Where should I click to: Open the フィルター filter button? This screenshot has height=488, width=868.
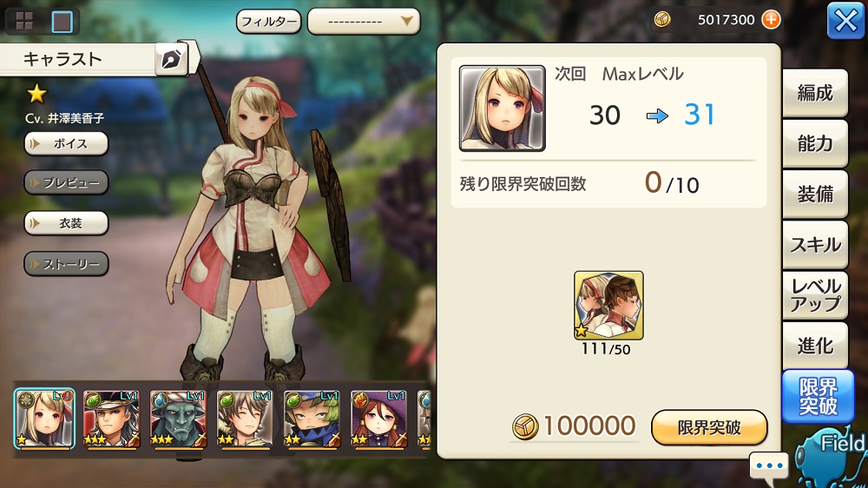click(x=269, y=22)
